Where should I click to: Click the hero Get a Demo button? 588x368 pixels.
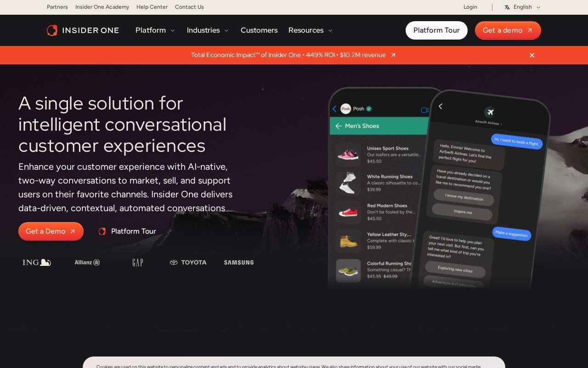[x=51, y=231]
